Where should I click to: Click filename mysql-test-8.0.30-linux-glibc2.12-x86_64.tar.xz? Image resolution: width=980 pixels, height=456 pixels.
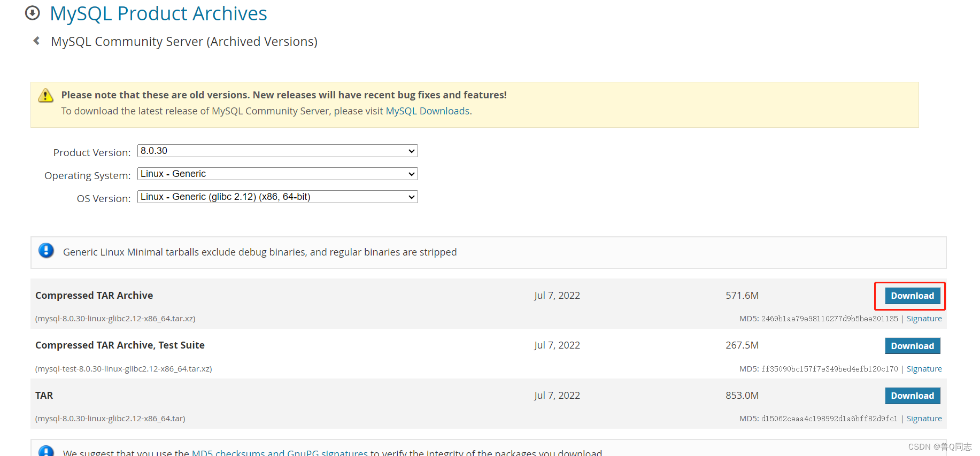pos(124,369)
